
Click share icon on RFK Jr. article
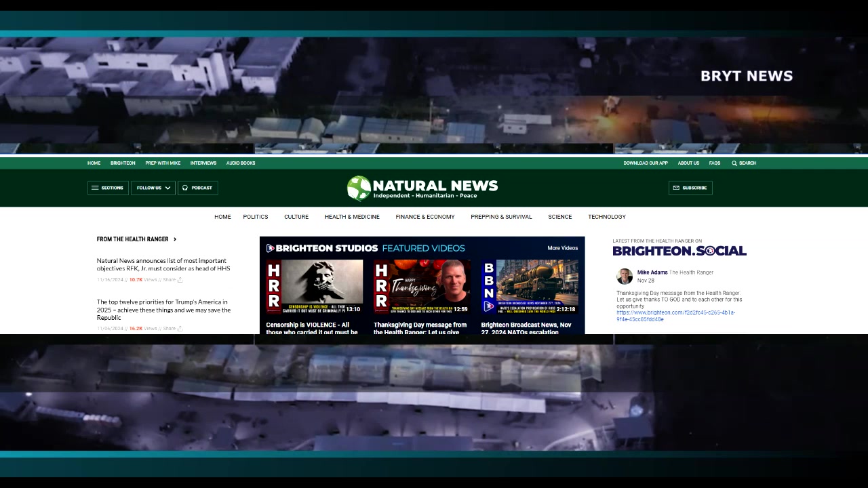(x=180, y=280)
